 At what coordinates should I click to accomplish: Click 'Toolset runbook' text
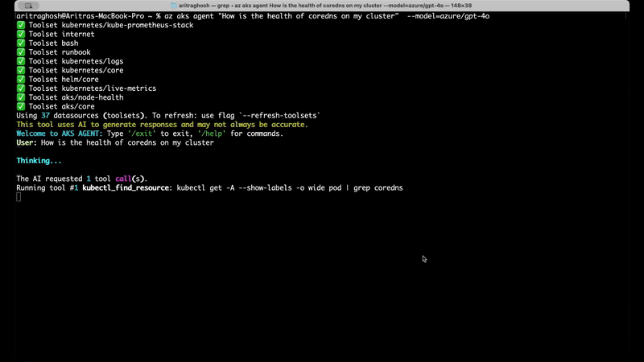point(60,52)
